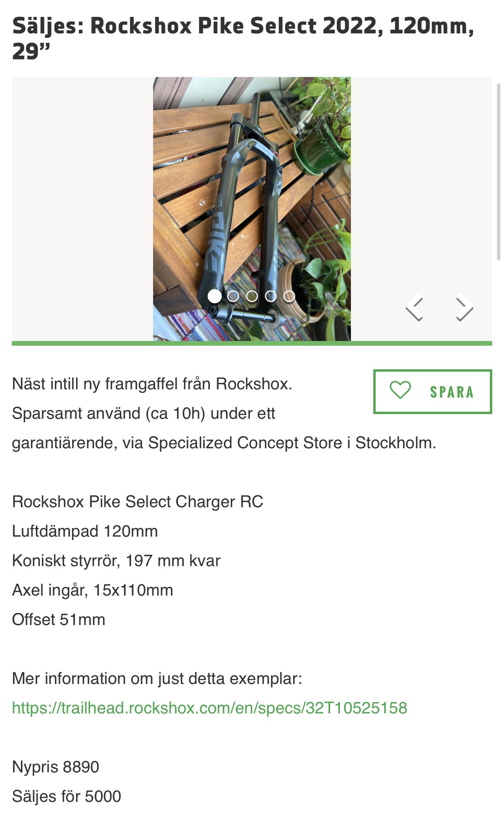The height and width of the screenshot is (825, 504).
Task: Select the fourth carousel dot
Action: click(271, 296)
